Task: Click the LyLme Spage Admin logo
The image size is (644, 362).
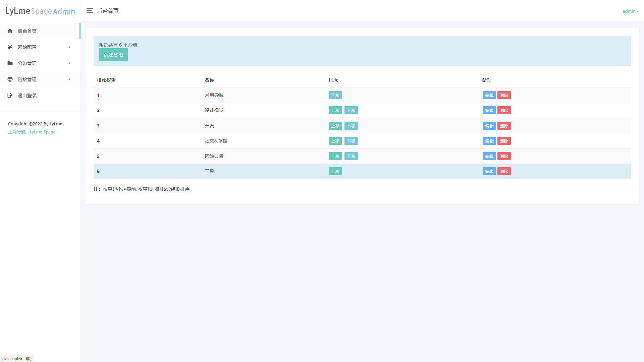Action: [x=40, y=11]
